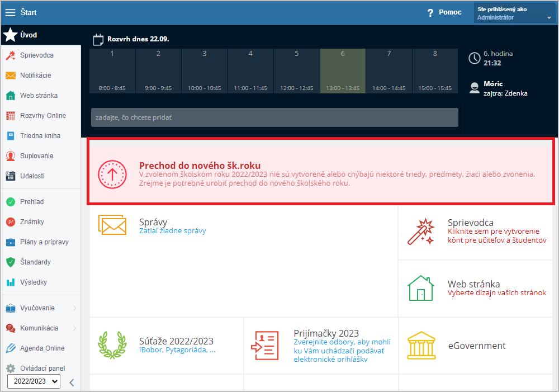Click the Komunikácia chat bubbles icon
The width and height of the screenshot is (559, 392).
click(x=11, y=328)
